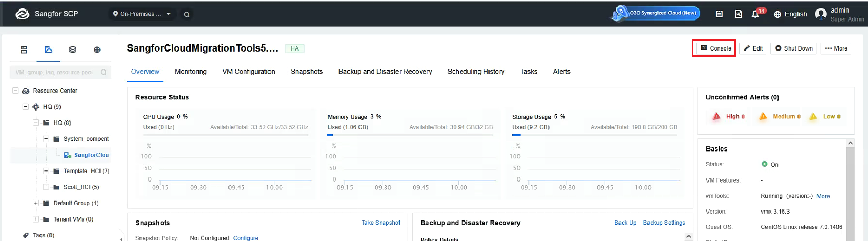The image size is (868, 241).
Task: Open the log search document icon
Action: tap(738, 14)
